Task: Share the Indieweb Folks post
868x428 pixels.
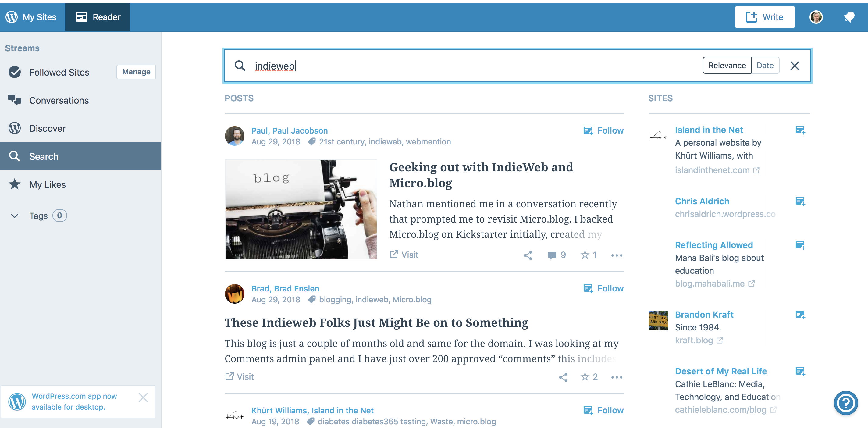Action: [x=563, y=377]
